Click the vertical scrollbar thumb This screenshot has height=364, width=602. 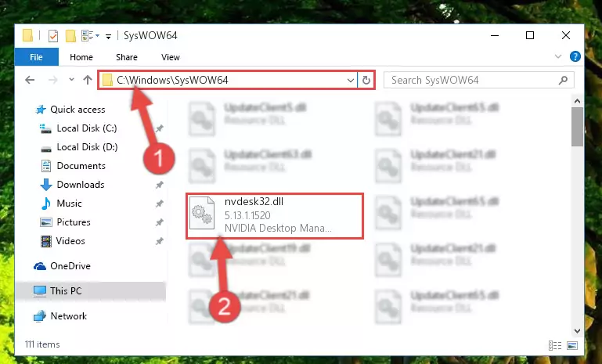577,127
